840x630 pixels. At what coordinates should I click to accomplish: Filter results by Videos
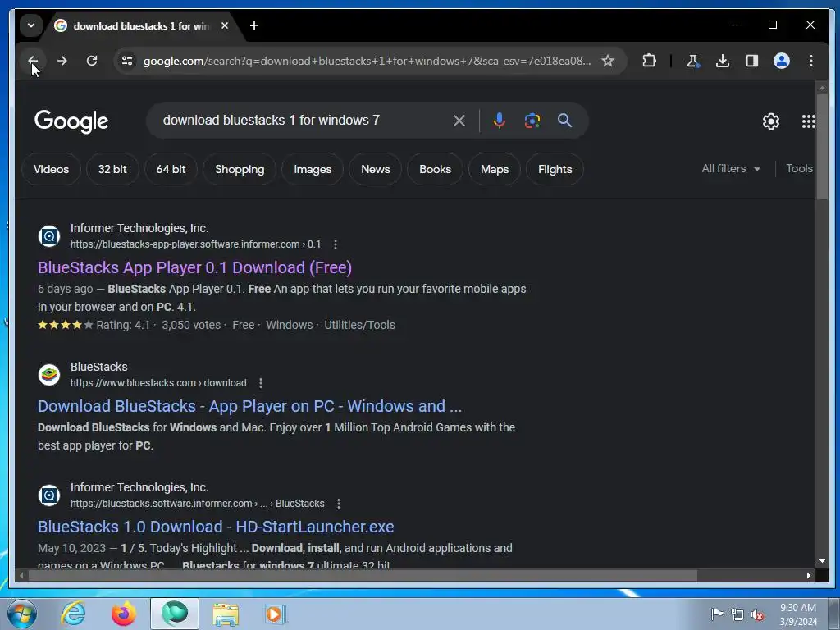[x=52, y=169]
